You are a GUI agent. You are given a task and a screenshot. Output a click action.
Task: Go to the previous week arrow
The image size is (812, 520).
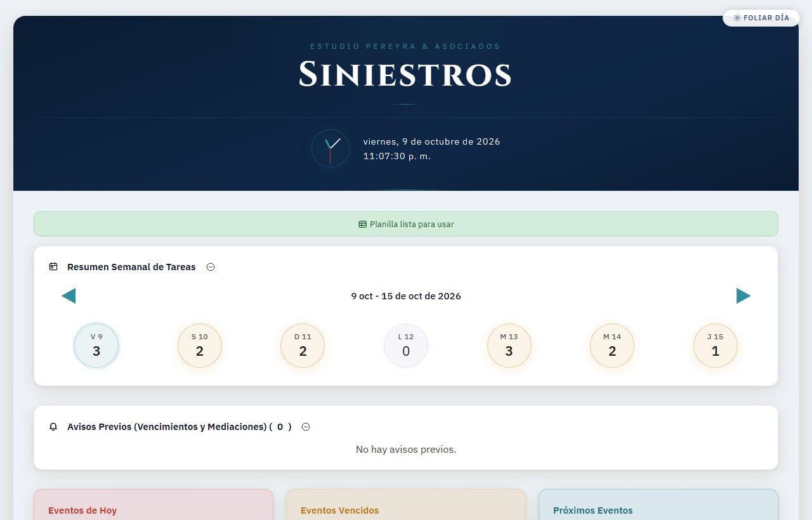(x=69, y=296)
